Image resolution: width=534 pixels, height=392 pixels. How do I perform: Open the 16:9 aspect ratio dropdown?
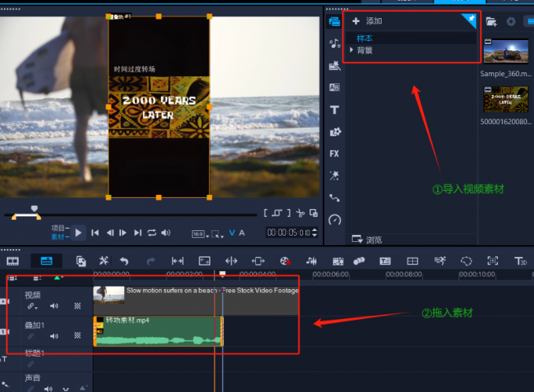199,233
